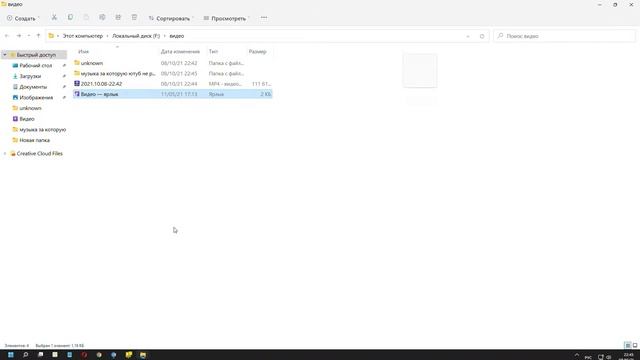Select Рабочий стол in sidebar
The height and width of the screenshot is (360, 640).
pos(36,65)
